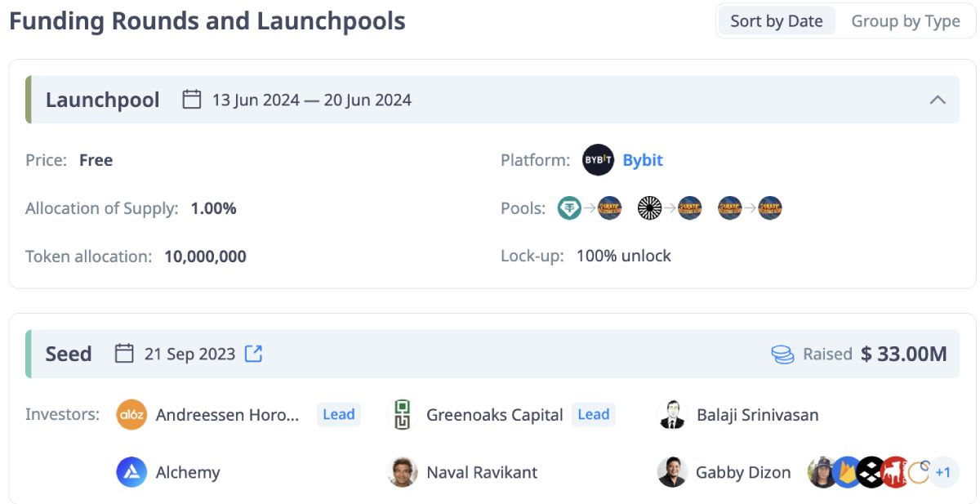Click the black striped sunburst pool icon
This screenshot has height=504, width=980.
coord(649,208)
